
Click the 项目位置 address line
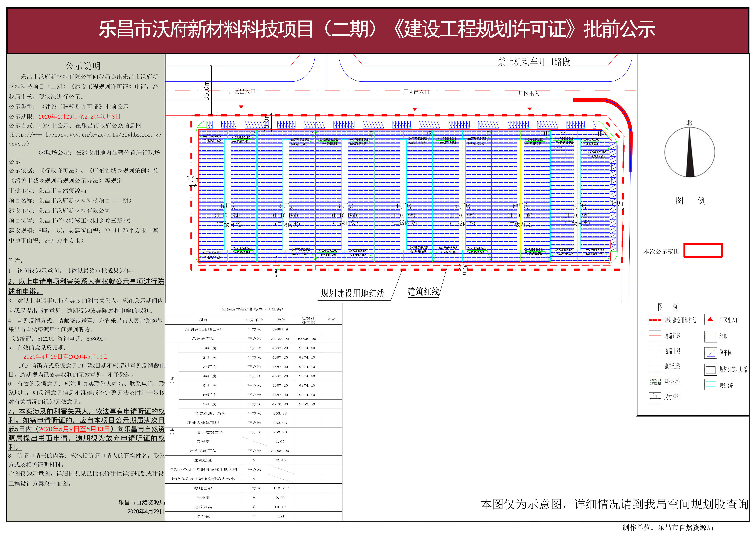tap(70, 220)
